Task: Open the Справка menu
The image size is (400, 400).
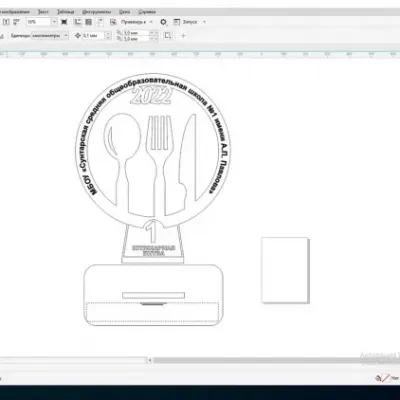Action: (x=147, y=12)
